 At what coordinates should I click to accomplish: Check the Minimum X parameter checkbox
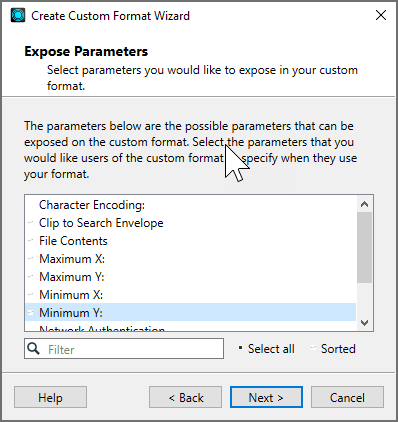pos(30,294)
